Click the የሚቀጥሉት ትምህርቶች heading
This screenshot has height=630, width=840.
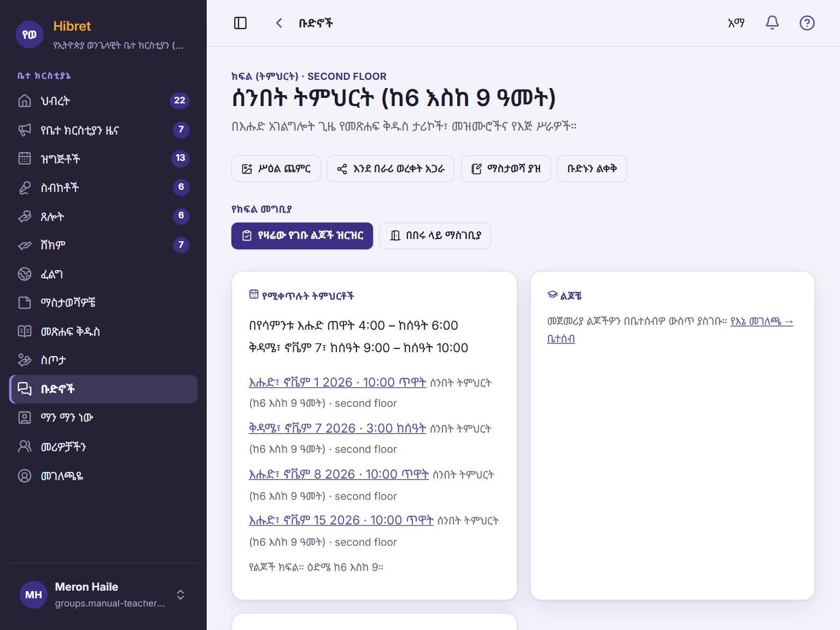point(308,296)
